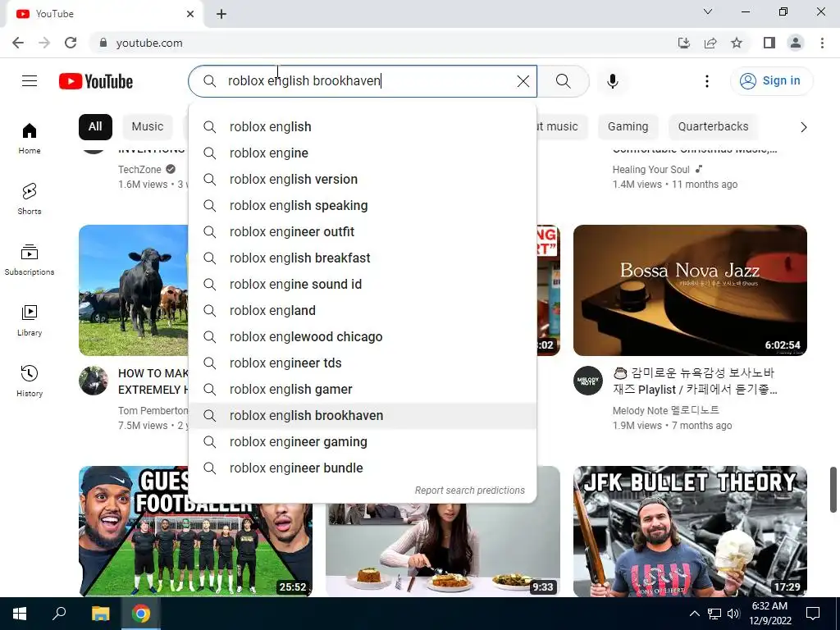Click the Sign in button
The image size is (840, 630).
[771, 81]
